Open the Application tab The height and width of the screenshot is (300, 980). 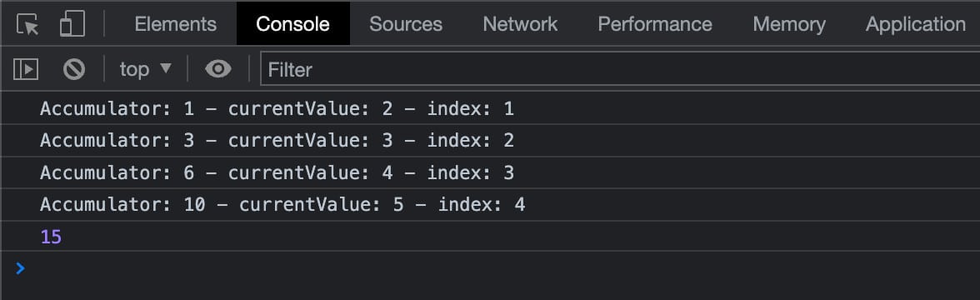916,24
